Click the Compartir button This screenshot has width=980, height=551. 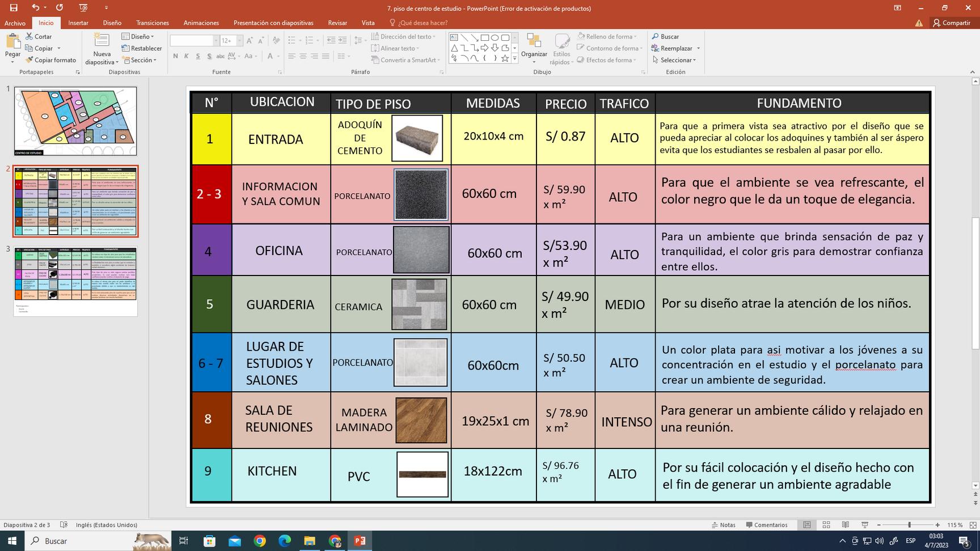coord(952,23)
